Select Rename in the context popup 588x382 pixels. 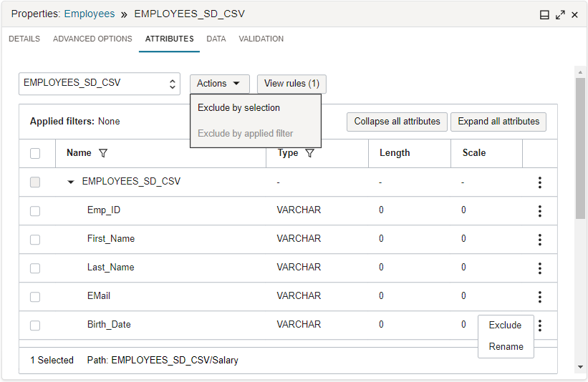506,347
